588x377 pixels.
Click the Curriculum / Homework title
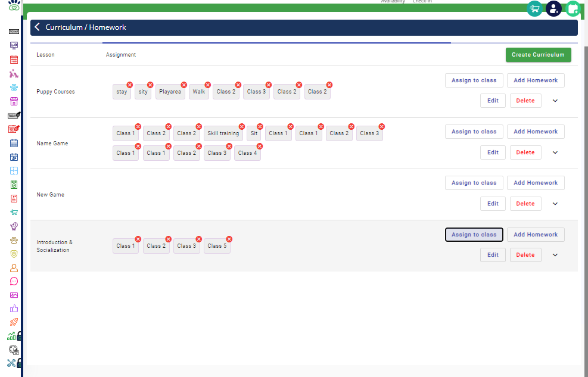[x=86, y=27]
